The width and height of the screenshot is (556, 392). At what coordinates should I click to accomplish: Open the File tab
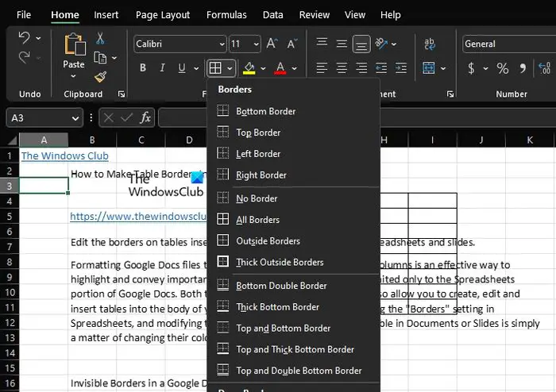click(24, 15)
